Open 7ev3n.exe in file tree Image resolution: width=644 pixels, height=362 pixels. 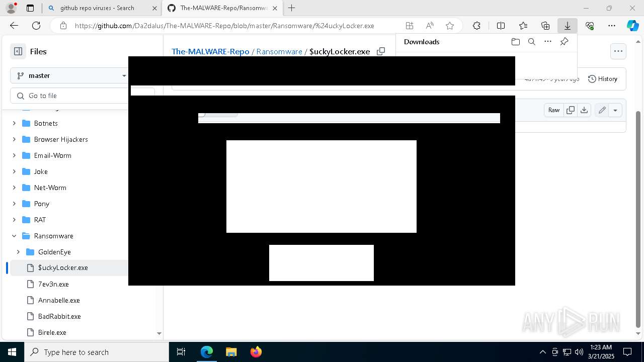pos(53,284)
